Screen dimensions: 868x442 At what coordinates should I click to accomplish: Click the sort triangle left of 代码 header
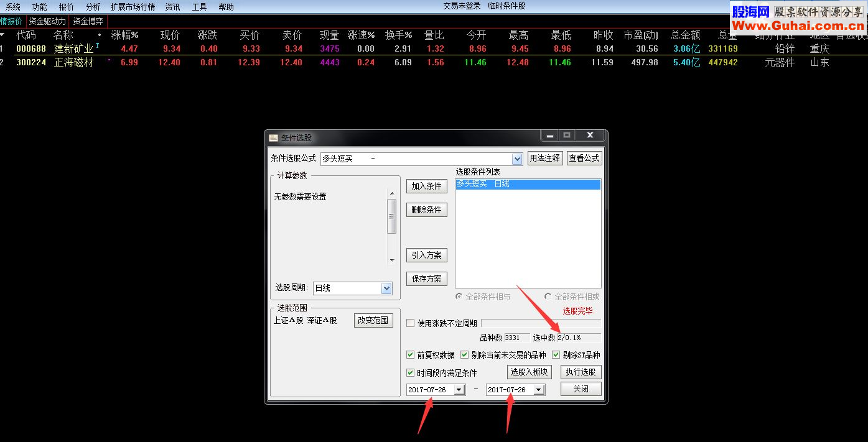pos(2,35)
